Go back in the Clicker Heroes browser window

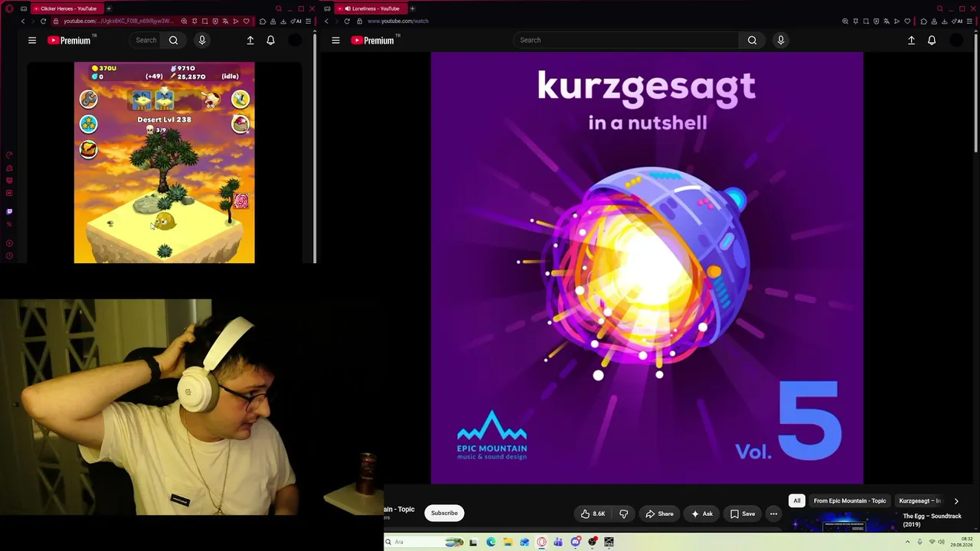(23, 21)
